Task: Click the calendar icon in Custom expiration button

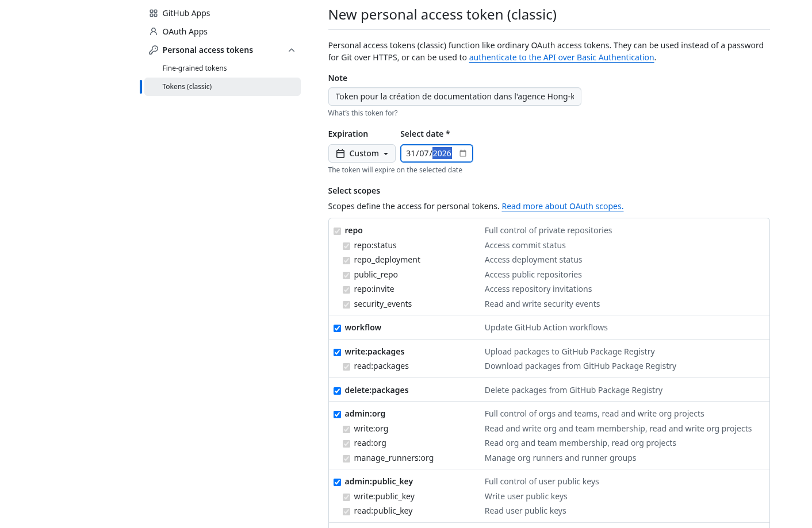Action: click(340, 153)
